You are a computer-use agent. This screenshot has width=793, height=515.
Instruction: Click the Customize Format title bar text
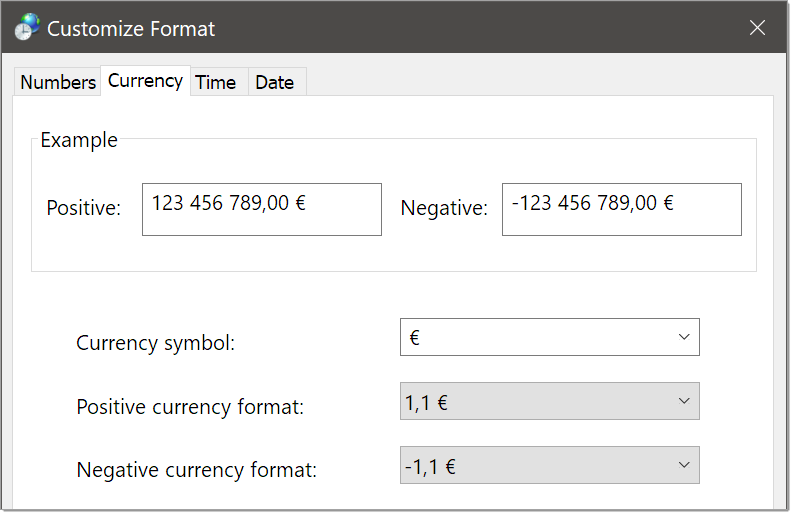[x=131, y=29]
